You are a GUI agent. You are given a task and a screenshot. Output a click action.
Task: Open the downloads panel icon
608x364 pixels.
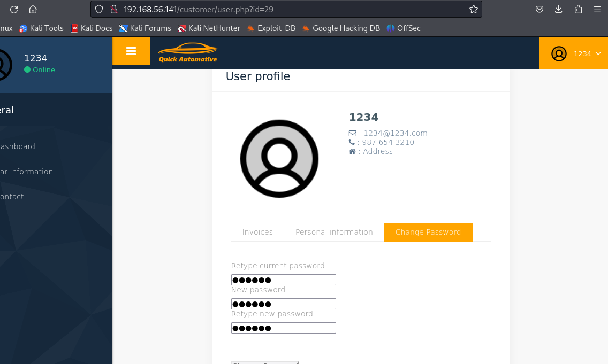[558, 9]
